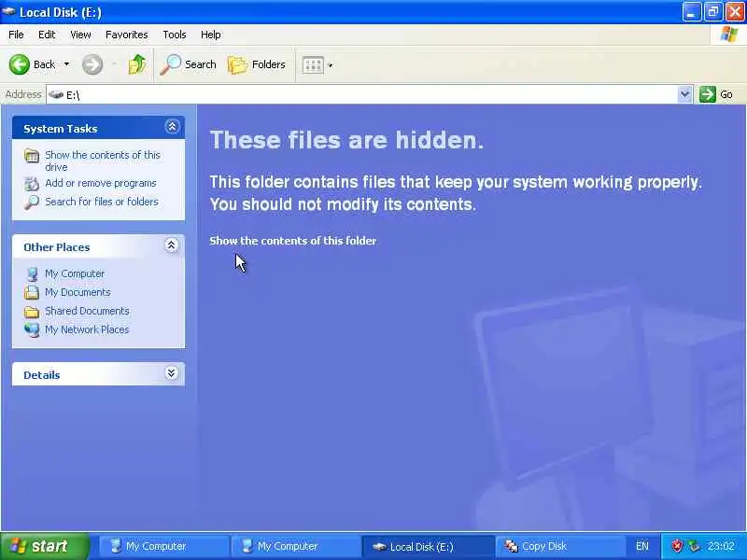The height and width of the screenshot is (560, 747).
Task: Click the My Computer icon in Other Places
Action: (x=33, y=274)
